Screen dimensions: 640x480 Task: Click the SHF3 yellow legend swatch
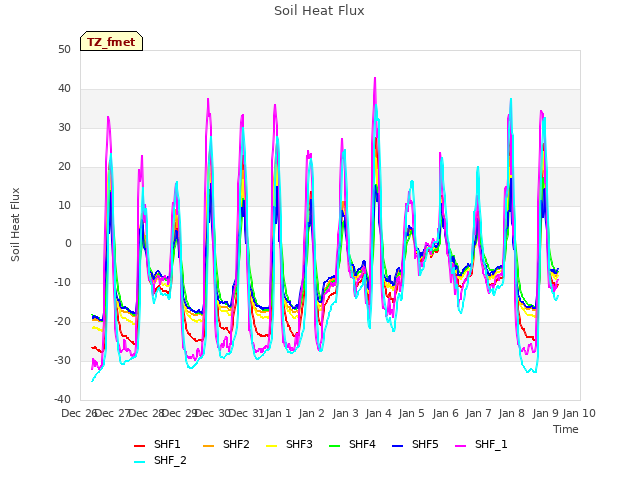pyautogui.click(x=271, y=446)
